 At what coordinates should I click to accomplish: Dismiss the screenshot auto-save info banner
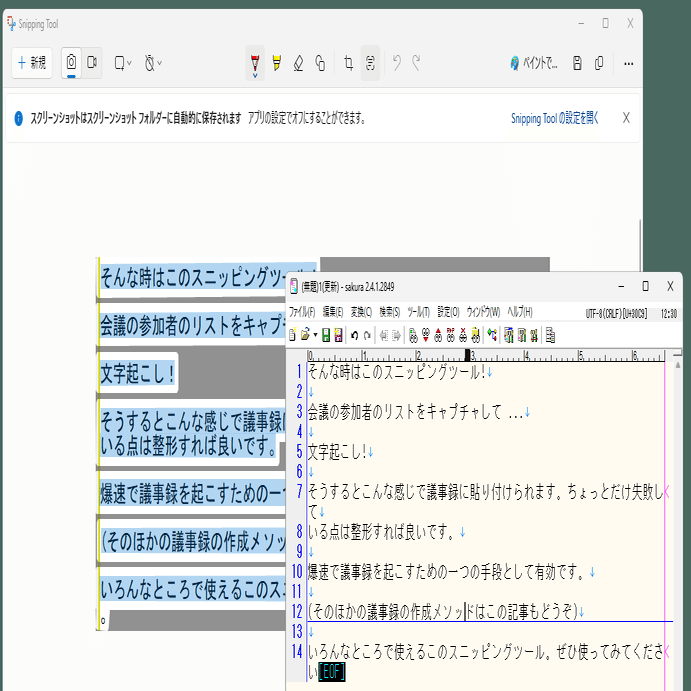click(626, 118)
